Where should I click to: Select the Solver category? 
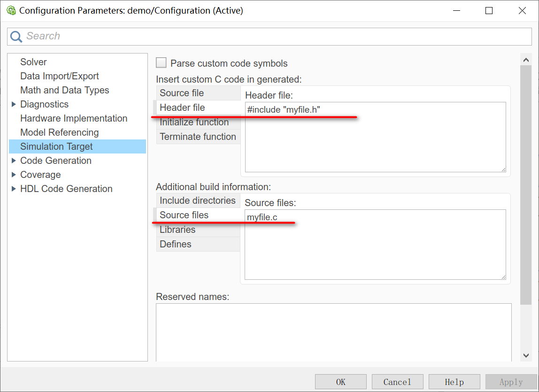[33, 62]
